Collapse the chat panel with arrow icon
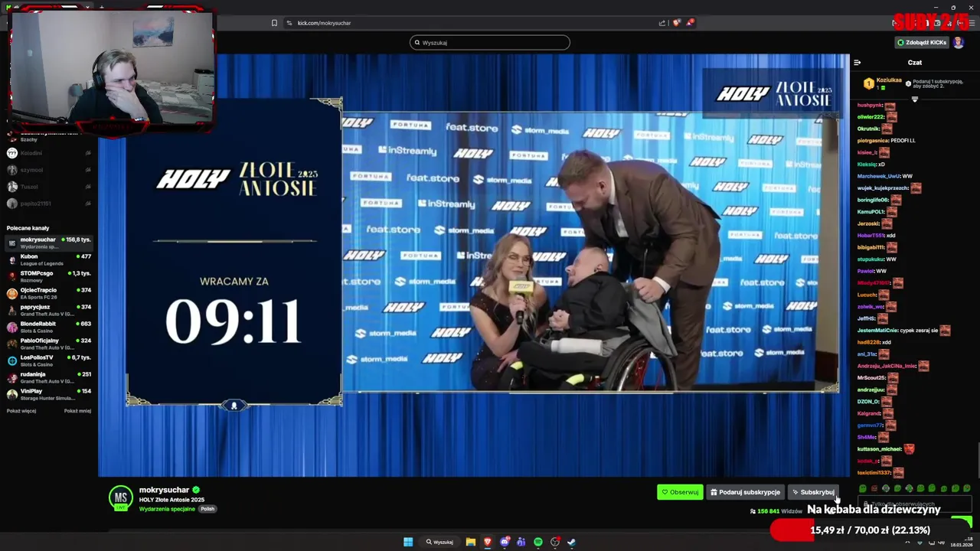Image resolution: width=980 pixels, height=551 pixels. pyautogui.click(x=857, y=62)
